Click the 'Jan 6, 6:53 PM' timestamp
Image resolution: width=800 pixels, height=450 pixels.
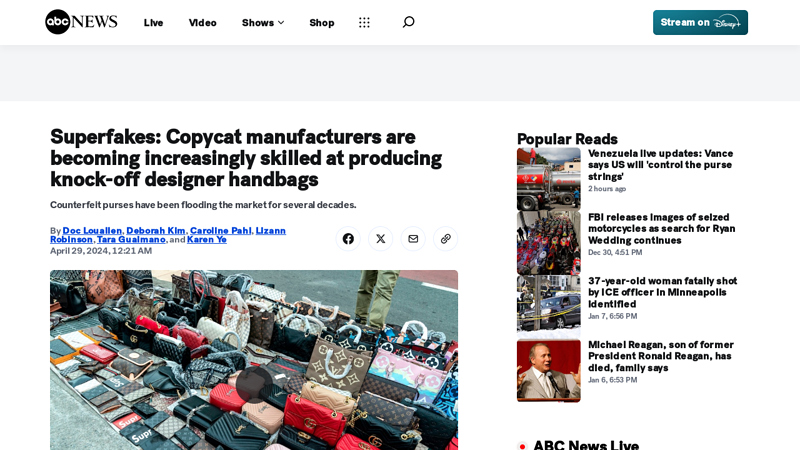point(612,380)
